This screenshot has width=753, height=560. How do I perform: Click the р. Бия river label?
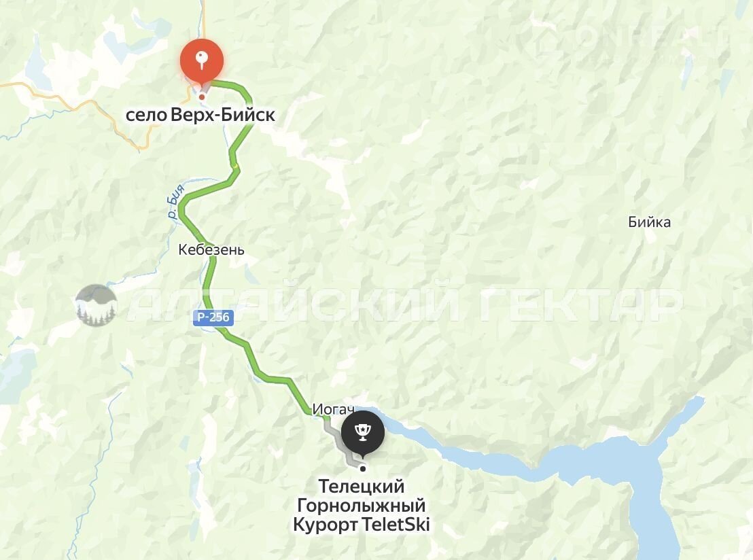click(x=176, y=202)
